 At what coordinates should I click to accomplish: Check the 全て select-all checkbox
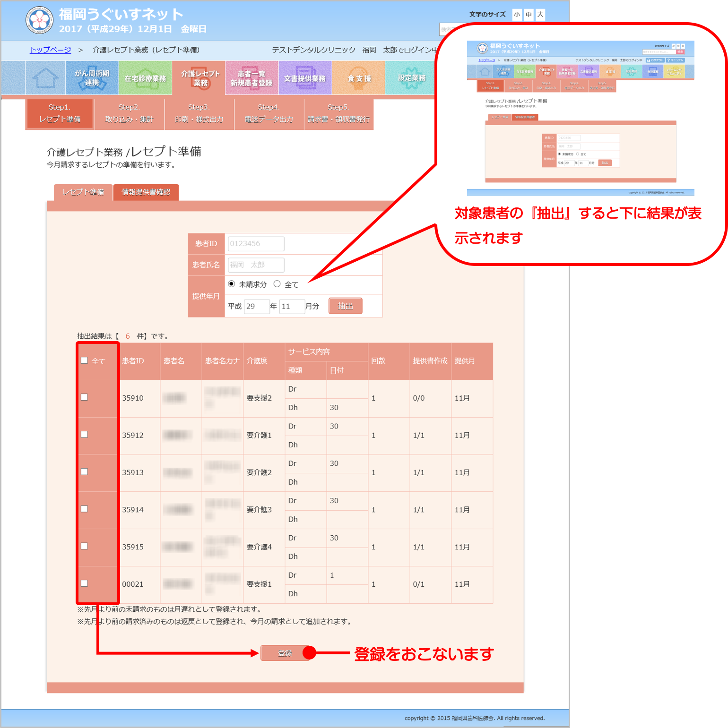84,360
